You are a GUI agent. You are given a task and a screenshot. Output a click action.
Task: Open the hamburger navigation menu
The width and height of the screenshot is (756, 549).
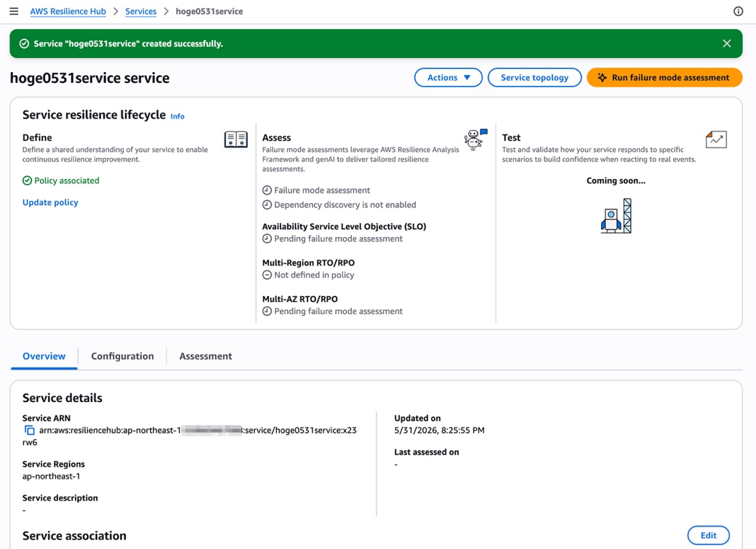click(x=14, y=11)
